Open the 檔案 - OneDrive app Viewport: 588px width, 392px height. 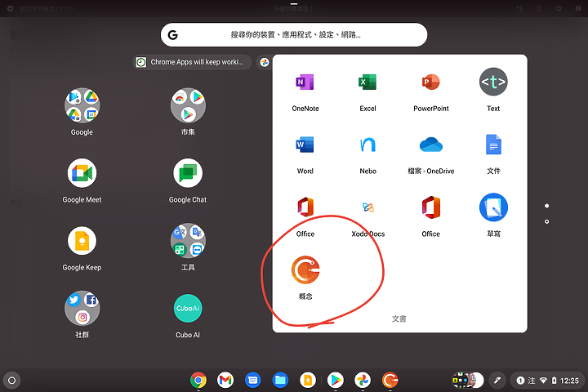click(430, 145)
